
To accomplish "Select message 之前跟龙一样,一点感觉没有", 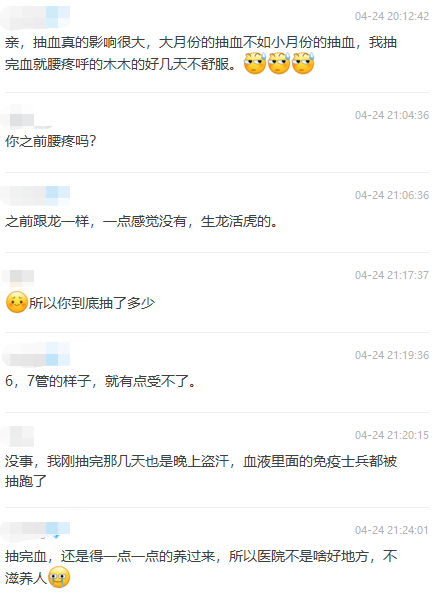I will coord(141,222).
